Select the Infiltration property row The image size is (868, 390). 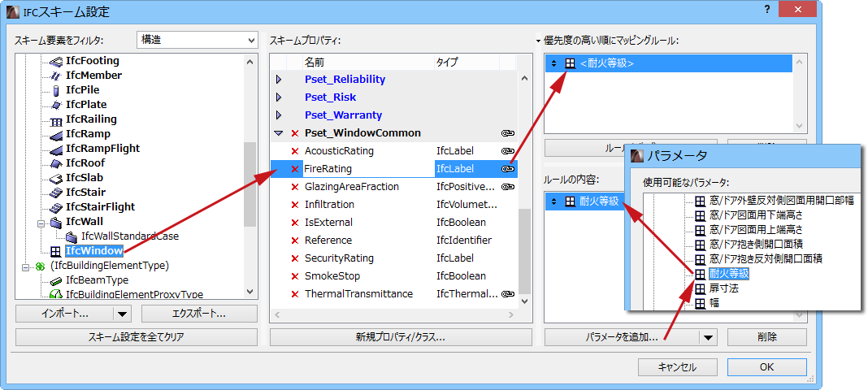[393, 205]
